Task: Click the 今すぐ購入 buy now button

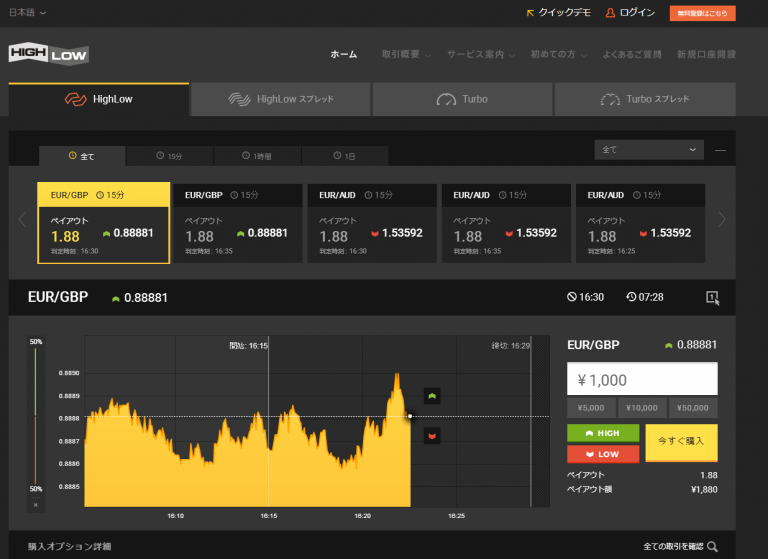Action: [x=681, y=443]
